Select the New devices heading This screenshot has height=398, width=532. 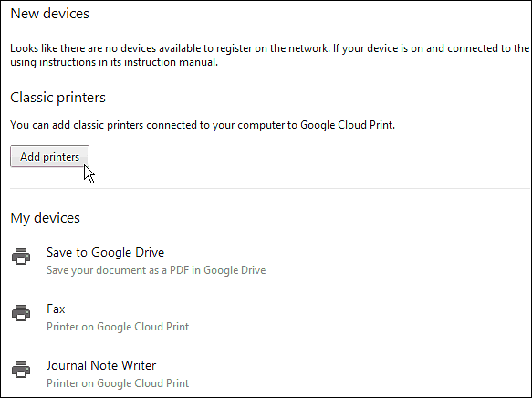[x=49, y=14]
